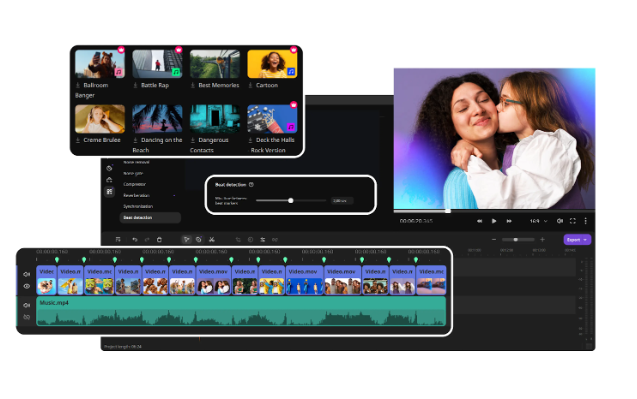This screenshot has height=399, width=637.
Task: Zoom out timeline with minus icon
Action: coord(494,240)
